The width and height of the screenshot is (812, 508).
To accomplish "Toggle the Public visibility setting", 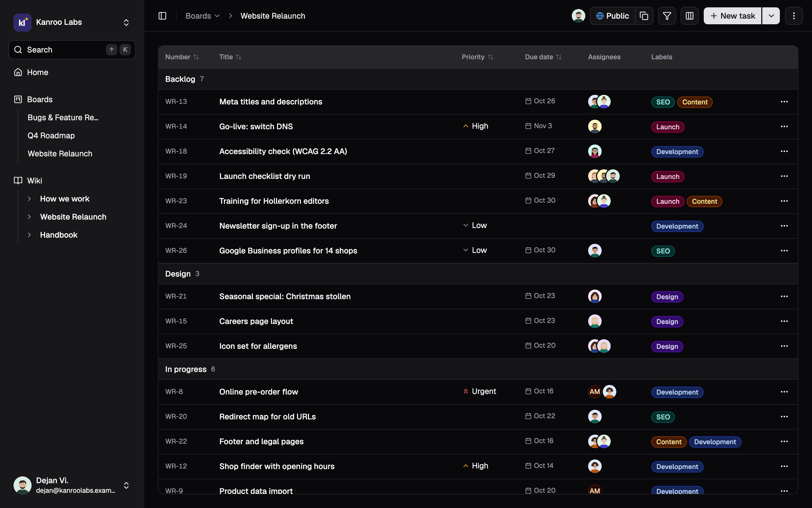I will click(x=612, y=16).
